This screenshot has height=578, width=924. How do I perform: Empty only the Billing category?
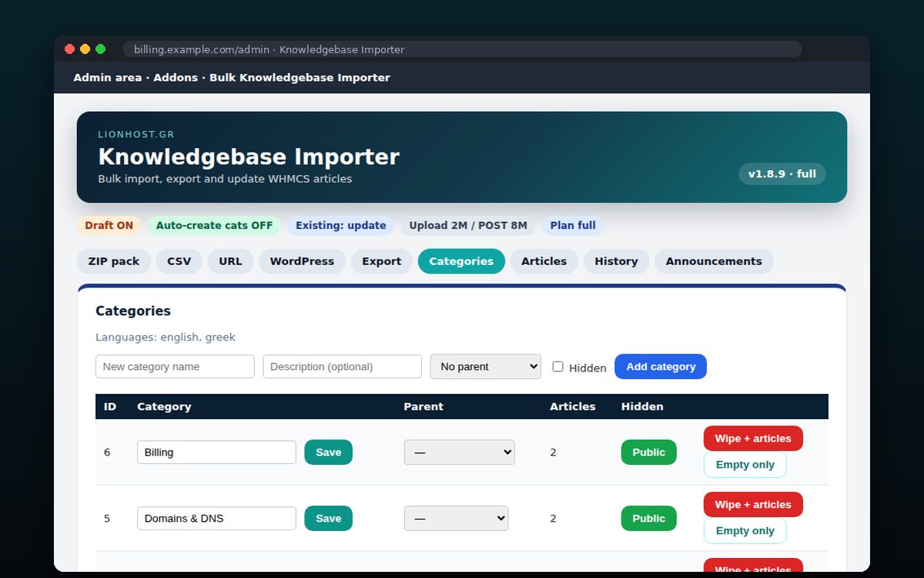(x=745, y=465)
